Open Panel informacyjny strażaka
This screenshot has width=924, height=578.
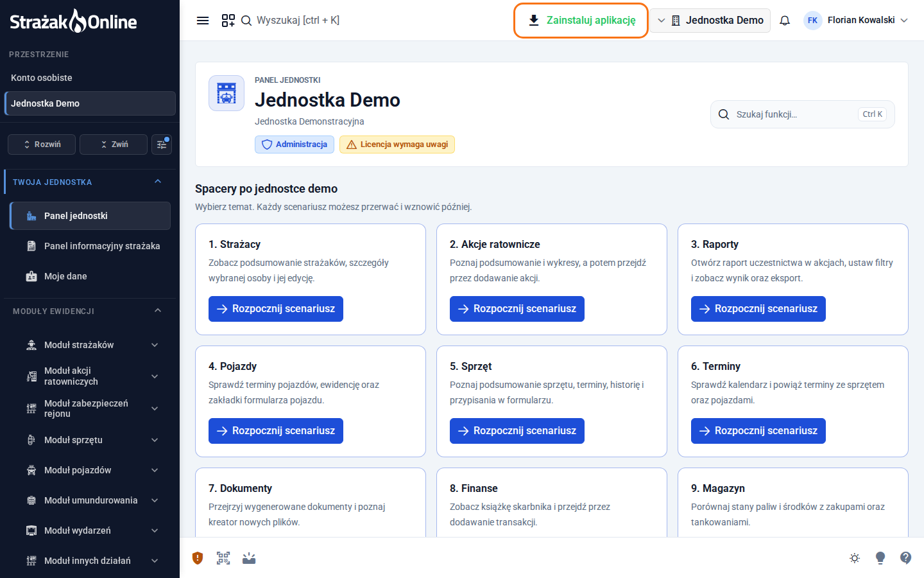[x=90, y=246]
